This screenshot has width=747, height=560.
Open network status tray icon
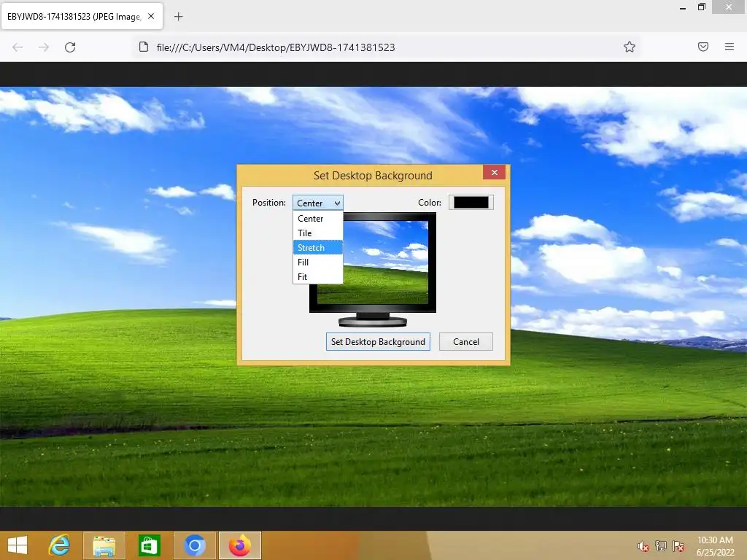[x=661, y=546]
